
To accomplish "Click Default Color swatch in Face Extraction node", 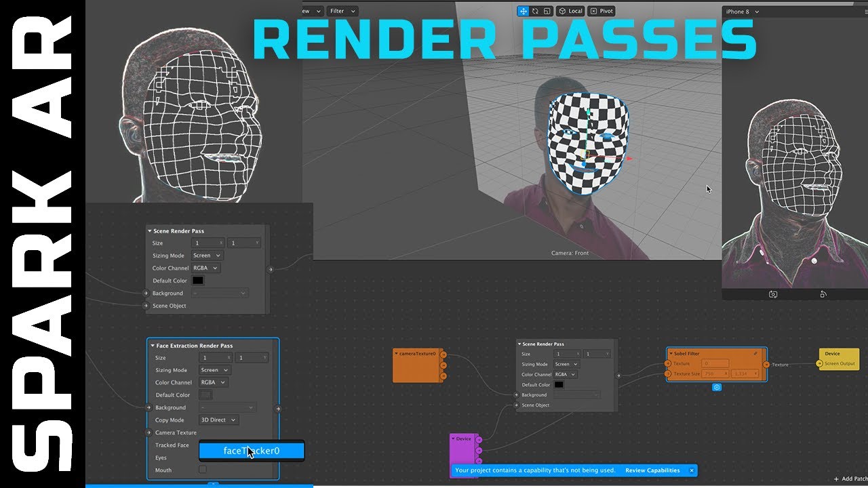I will [205, 395].
